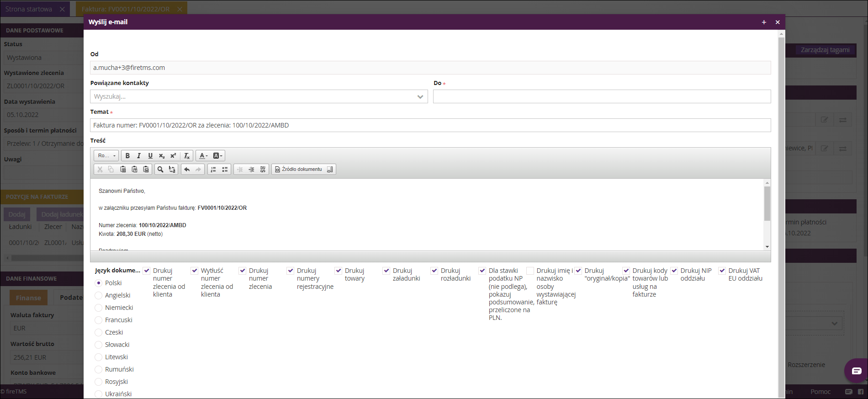Click the plus icon in the email dialog header
Screen dimensions: 868x399
(764, 22)
